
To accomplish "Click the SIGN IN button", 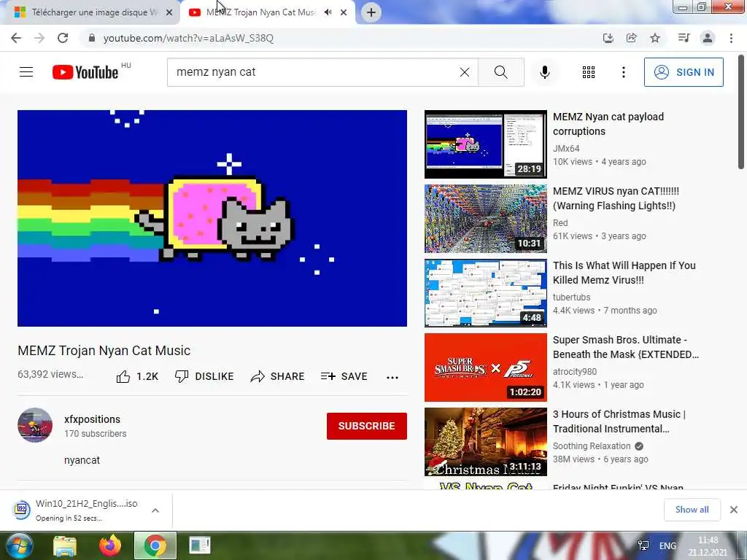I will pyautogui.click(x=684, y=72).
